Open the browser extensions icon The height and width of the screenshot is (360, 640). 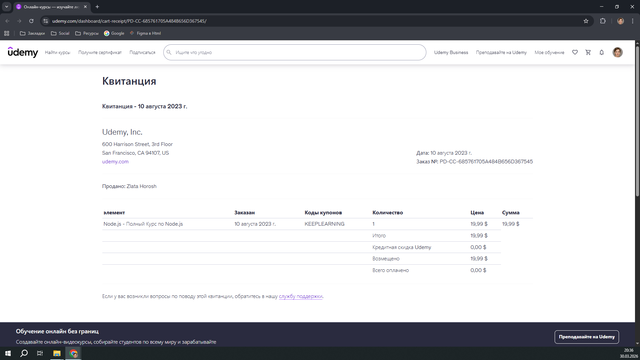click(603, 21)
